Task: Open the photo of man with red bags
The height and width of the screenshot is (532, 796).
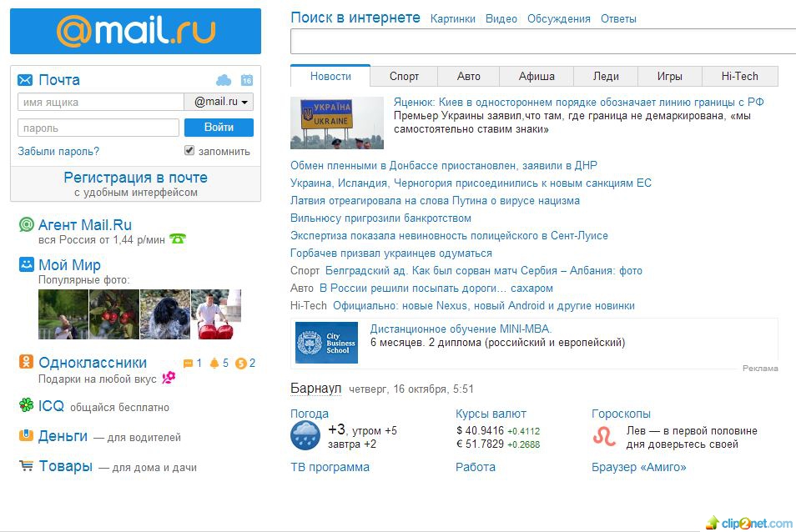Action: tap(216, 314)
